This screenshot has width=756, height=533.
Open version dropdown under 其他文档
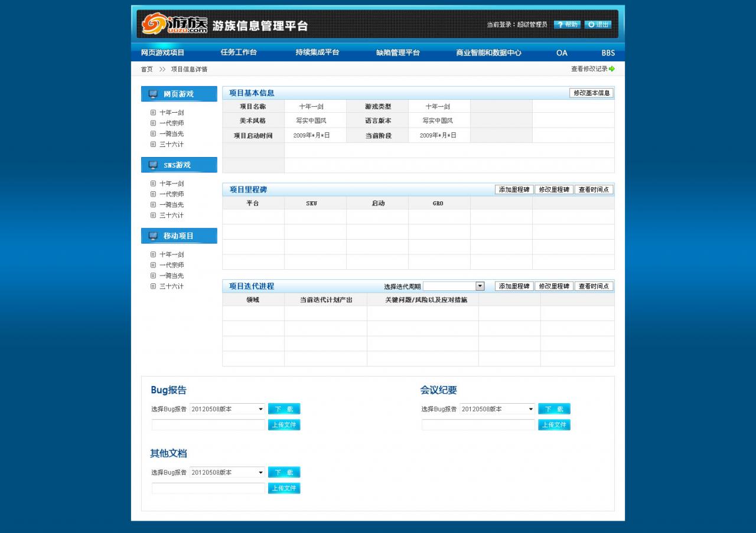tap(227, 472)
